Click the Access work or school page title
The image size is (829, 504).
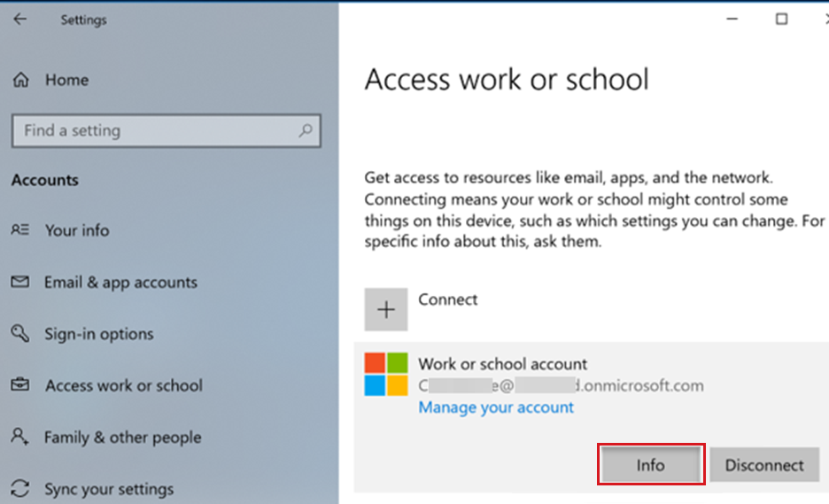tap(507, 80)
